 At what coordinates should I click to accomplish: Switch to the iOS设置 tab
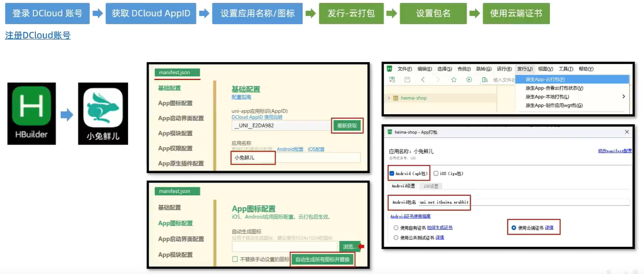(x=431, y=186)
